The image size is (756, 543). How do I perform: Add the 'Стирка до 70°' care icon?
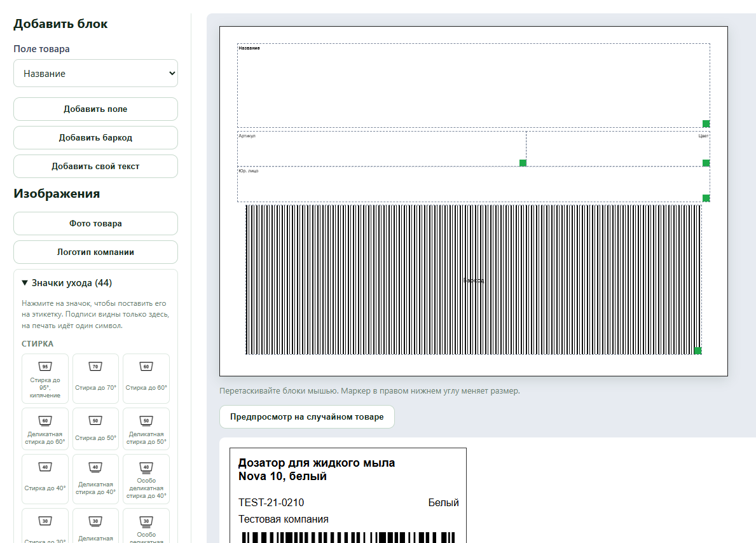95,378
